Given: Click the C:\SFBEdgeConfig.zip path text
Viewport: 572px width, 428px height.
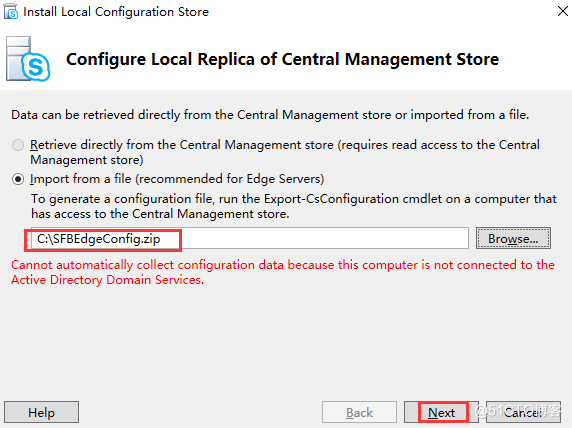Looking at the screenshot, I should 98,239.
